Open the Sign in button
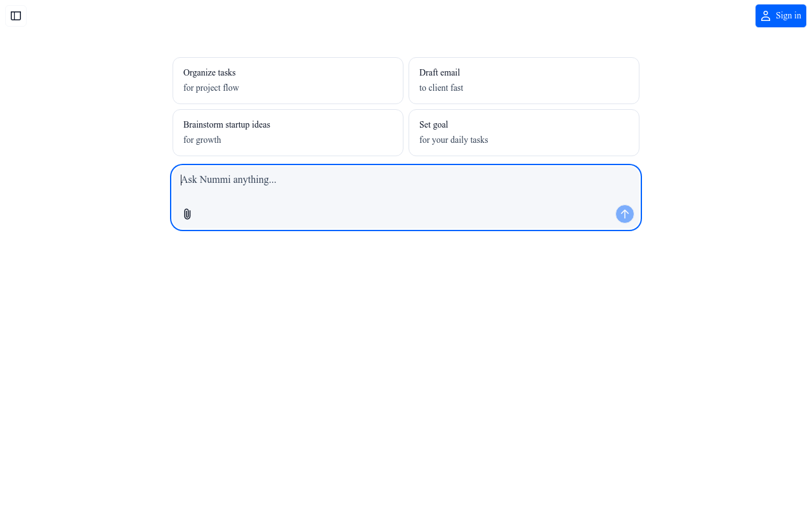812x508 pixels. tap(781, 16)
